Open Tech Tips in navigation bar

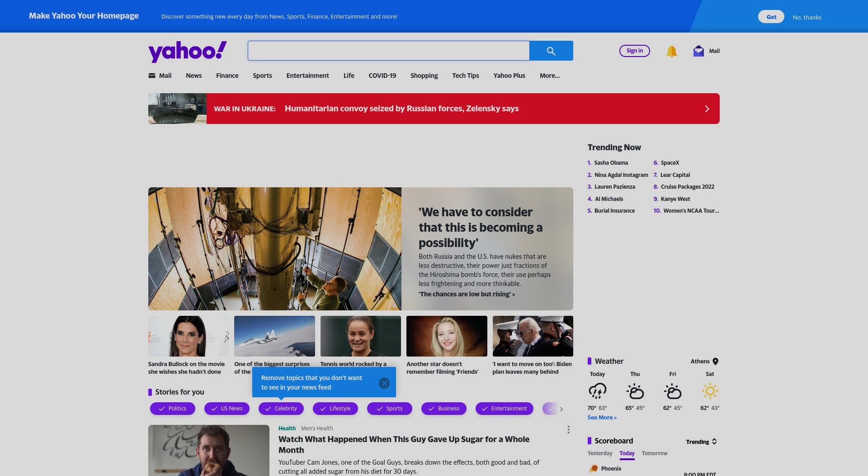coord(465,76)
